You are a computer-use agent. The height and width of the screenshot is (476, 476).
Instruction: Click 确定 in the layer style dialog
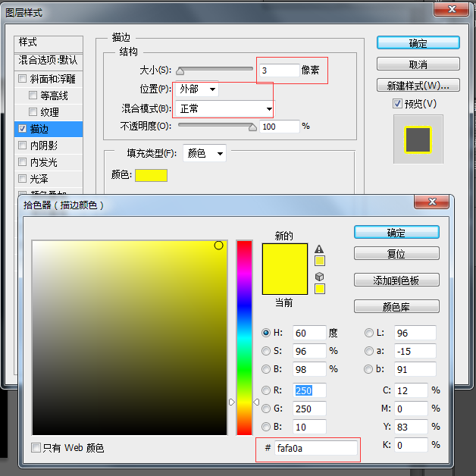(x=418, y=42)
